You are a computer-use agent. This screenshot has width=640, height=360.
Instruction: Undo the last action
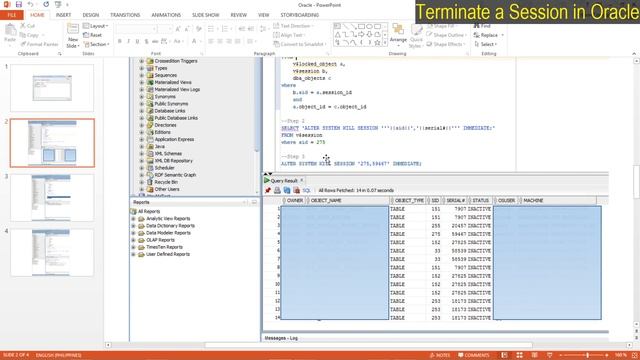[31, 4]
